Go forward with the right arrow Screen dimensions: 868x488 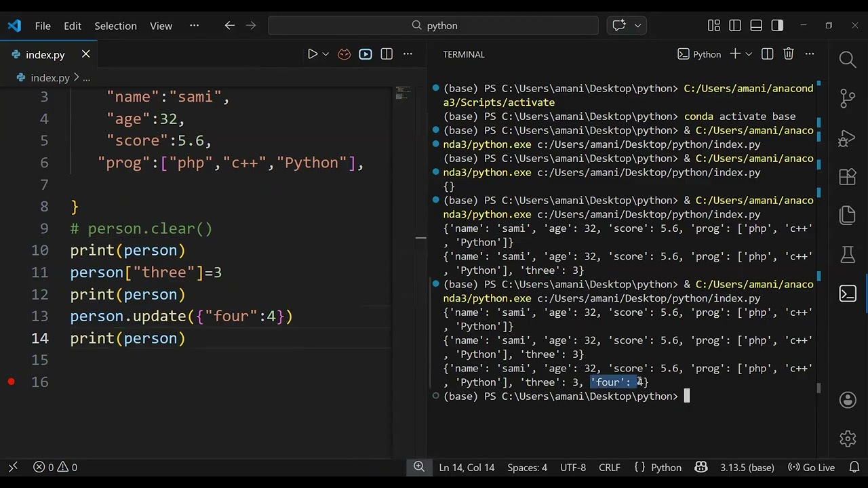pos(251,26)
